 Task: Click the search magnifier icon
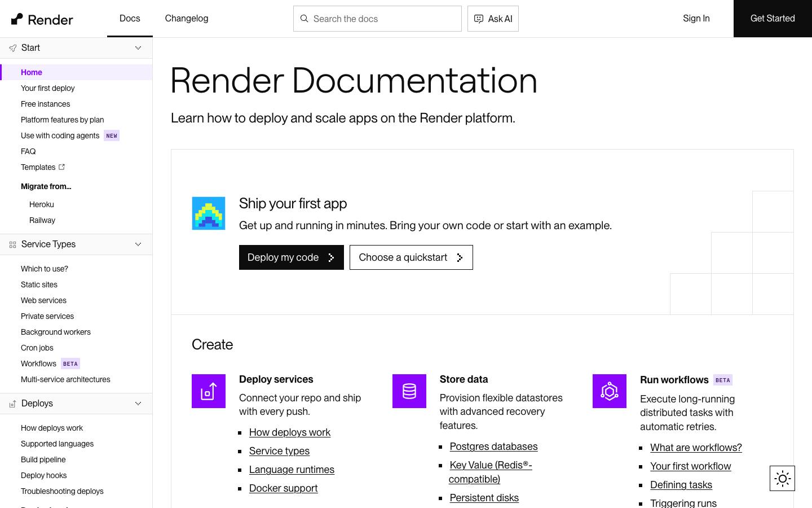pos(304,19)
